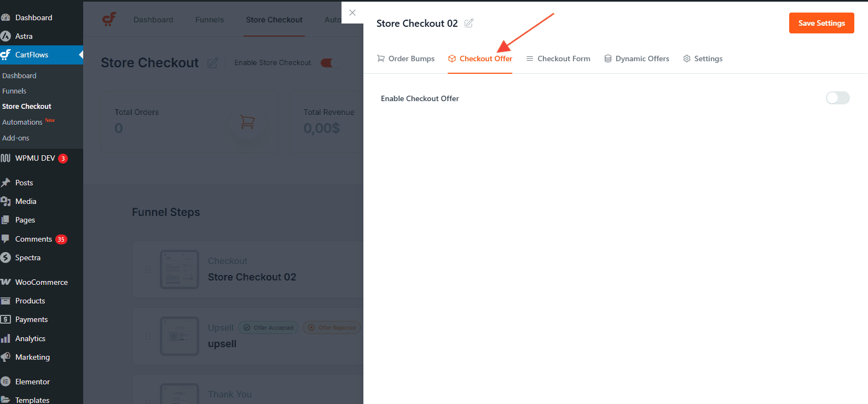Screen dimensions: 868x404
Task: Open the Funnels tab in the top navigation
Action: 209,20
